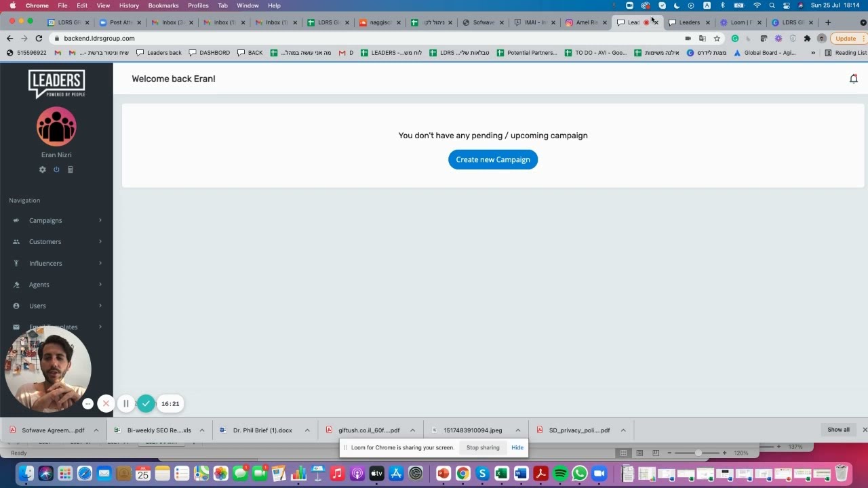This screenshot has width=868, height=488.
Task: Click the blue power logout icon
Action: (56, 169)
